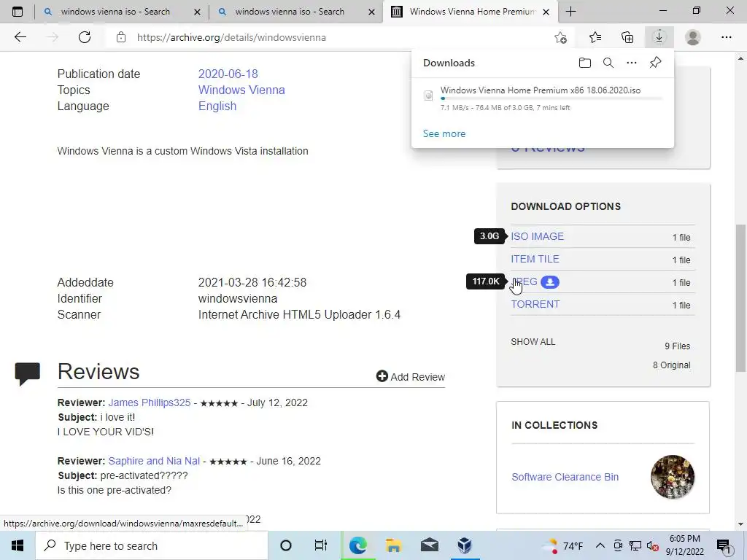The width and height of the screenshot is (747, 560).
Task: Open reviewer Saphire and Nia Nal profile
Action: point(154,461)
